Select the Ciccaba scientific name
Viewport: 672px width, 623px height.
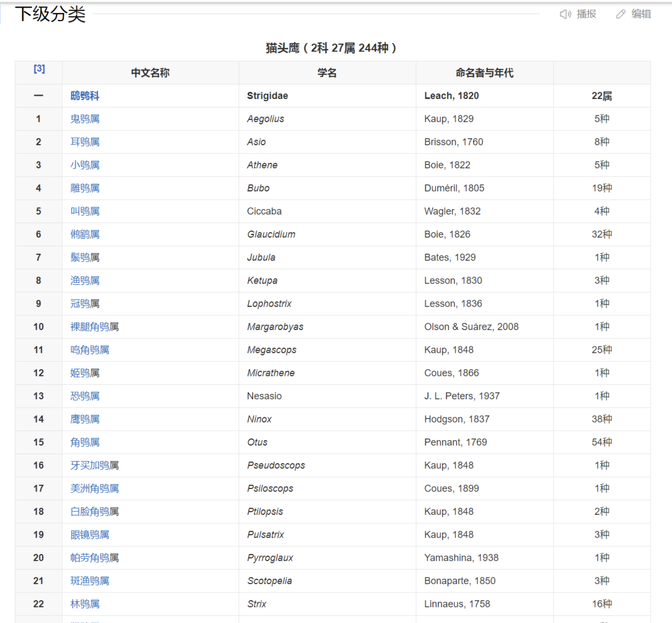point(264,212)
